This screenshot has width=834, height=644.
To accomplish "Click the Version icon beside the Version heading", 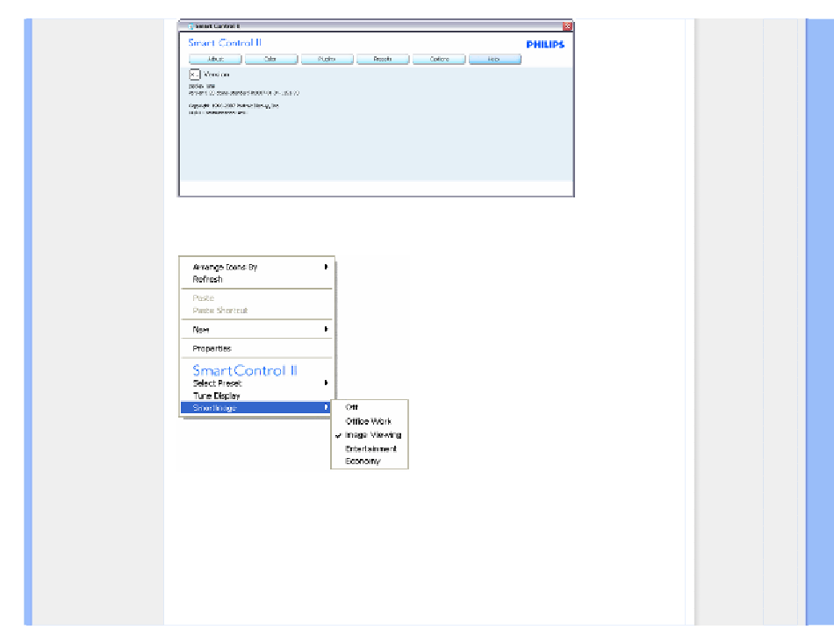I will click(195, 75).
